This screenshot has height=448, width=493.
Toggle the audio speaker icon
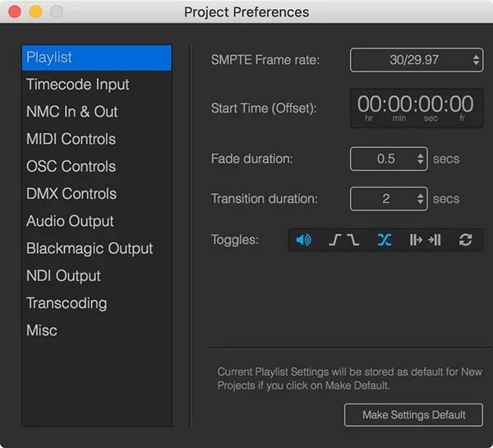[303, 240]
